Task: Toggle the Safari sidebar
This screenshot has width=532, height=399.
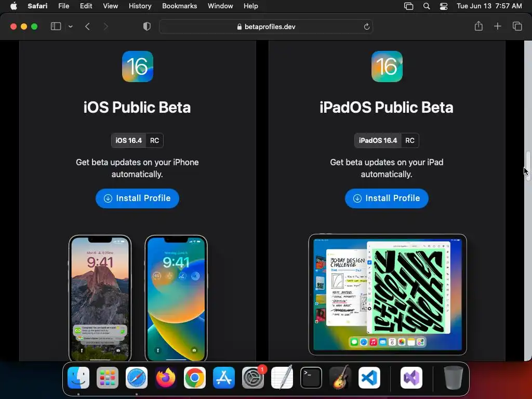Action: point(56,26)
